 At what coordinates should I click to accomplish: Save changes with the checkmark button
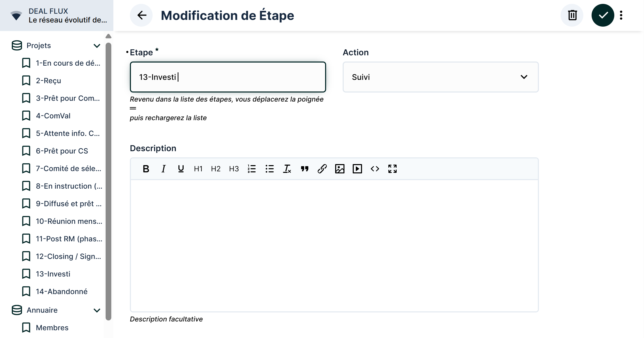click(x=603, y=15)
